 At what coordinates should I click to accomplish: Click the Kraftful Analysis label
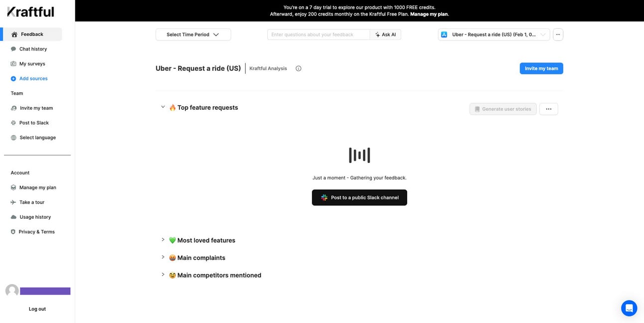pos(268,68)
